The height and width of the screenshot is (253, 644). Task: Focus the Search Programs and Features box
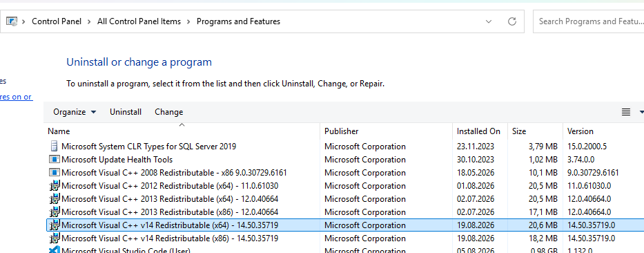(x=589, y=21)
